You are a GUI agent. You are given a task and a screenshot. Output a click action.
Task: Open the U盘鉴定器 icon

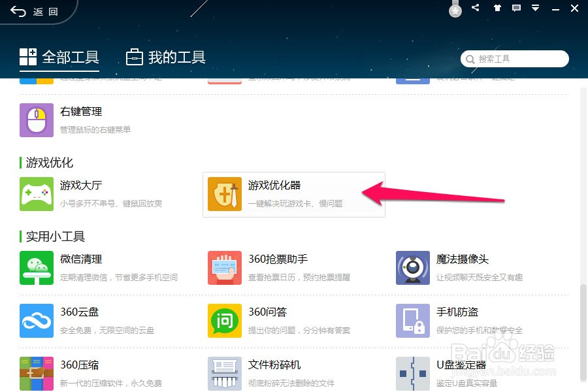413,374
